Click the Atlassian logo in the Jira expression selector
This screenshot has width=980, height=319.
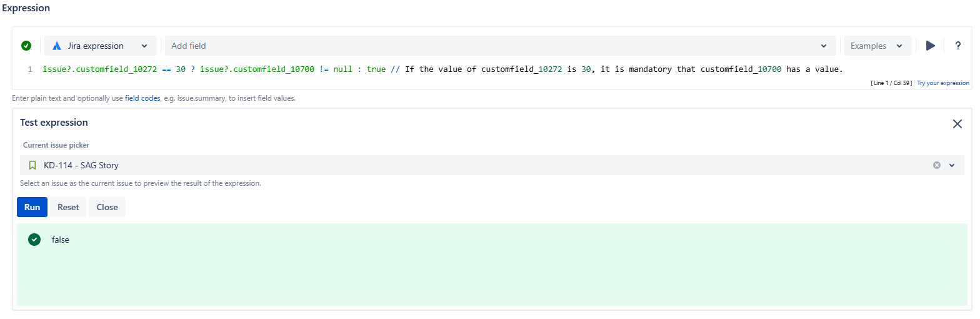pyautogui.click(x=57, y=46)
